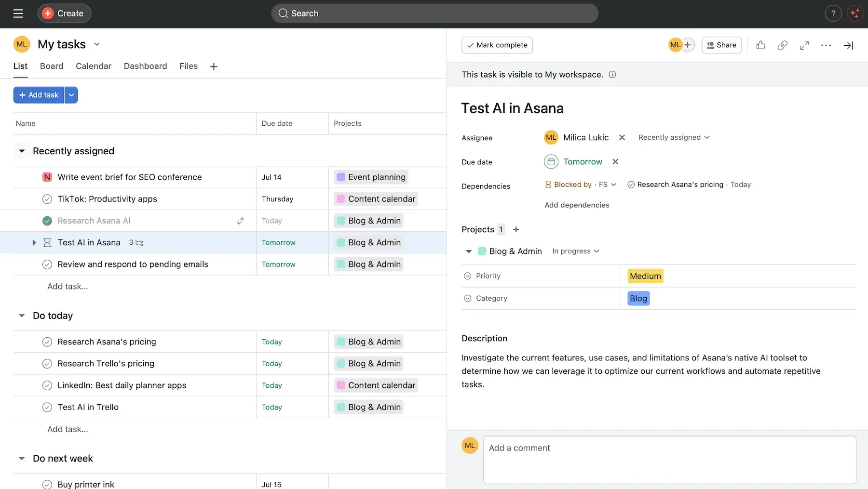Click Priority field icon
Viewport: 868px width, 489px height.
coord(467,276)
